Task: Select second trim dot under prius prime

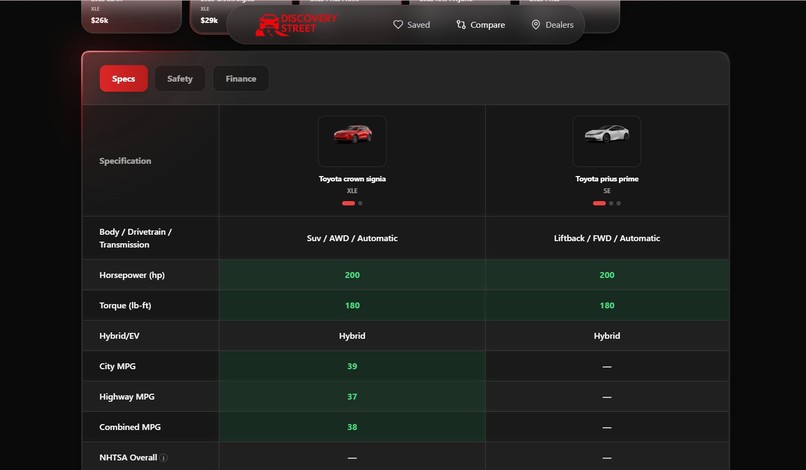Action: [x=611, y=203]
